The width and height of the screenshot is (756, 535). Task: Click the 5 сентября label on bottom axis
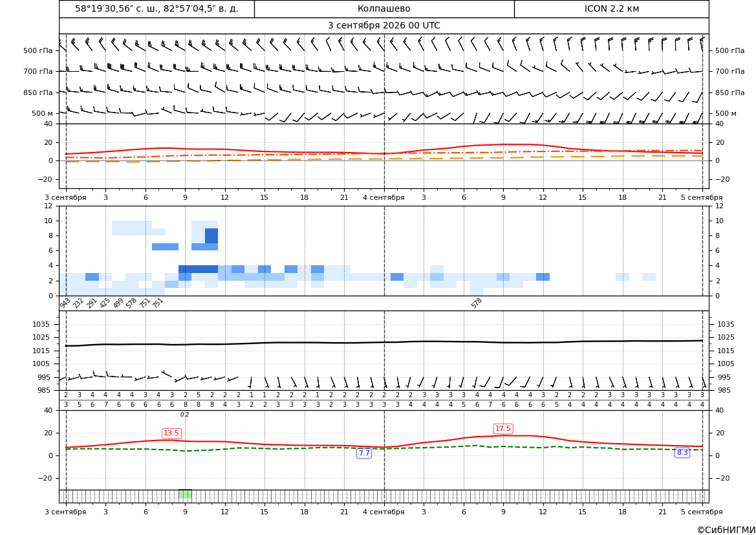[x=702, y=512]
